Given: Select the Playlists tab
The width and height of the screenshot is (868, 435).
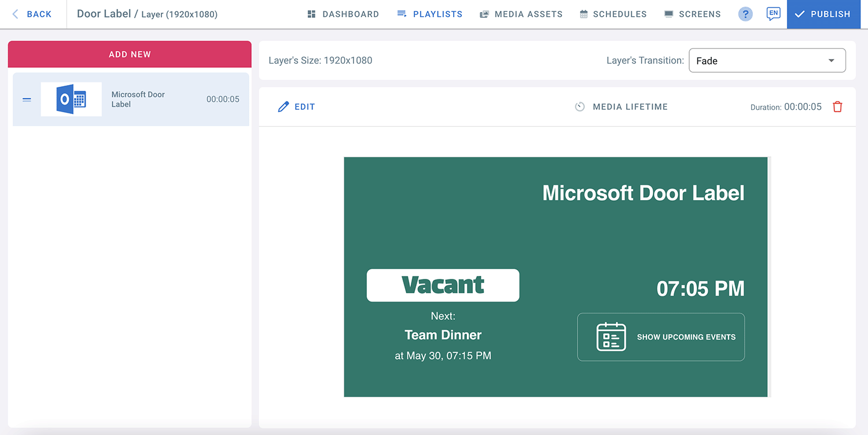Looking at the screenshot, I should (429, 14).
